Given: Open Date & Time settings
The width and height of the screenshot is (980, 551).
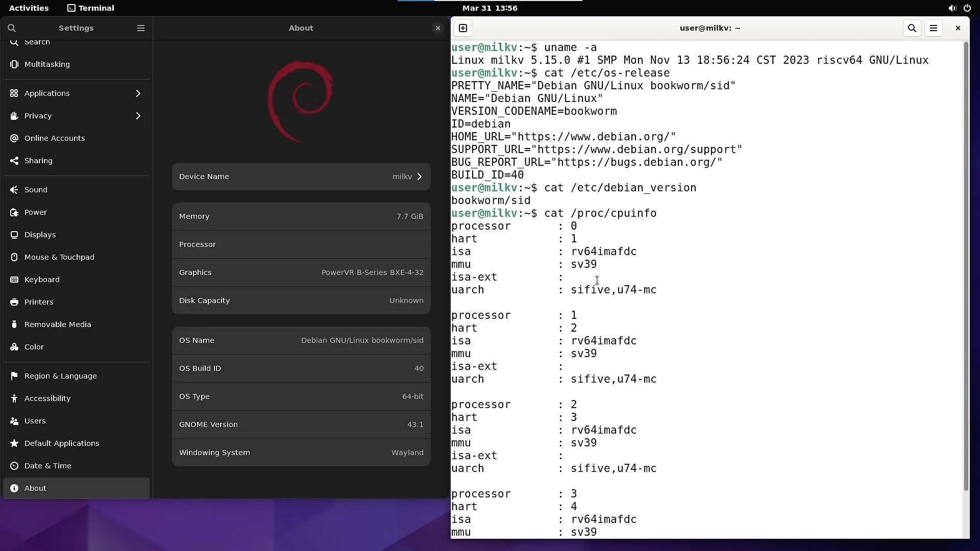Looking at the screenshot, I should [x=47, y=465].
